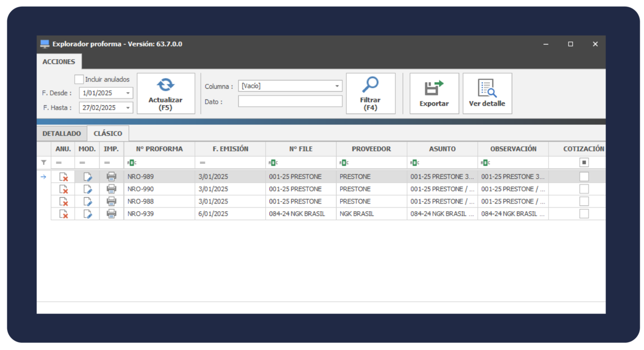Select the ACCIONES ribbon tab
The width and height of the screenshot is (644, 350).
[x=59, y=62]
